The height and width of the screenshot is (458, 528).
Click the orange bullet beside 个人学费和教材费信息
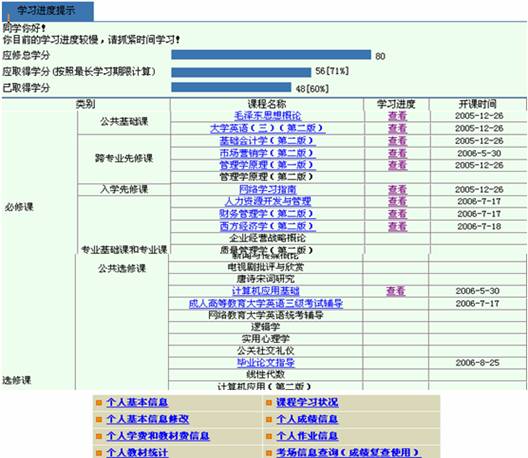click(x=99, y=436)
